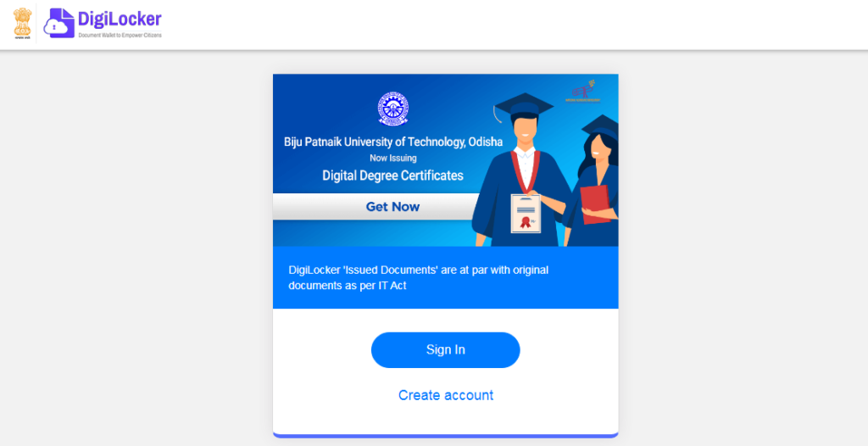This screenshot has width=868, height=446.
Task: Click the 'Issued Documents' info message text
Action: [x=419, y=278]
